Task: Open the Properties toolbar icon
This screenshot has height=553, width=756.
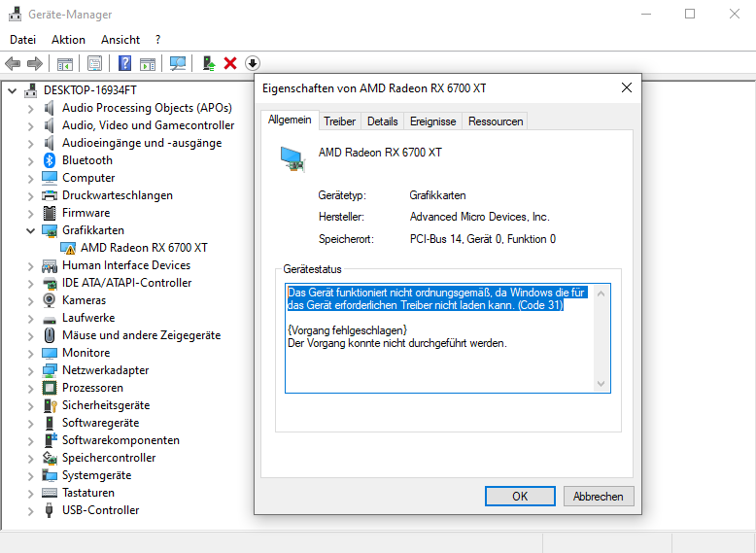Action: pyautogui.click(x=94, y=63)
